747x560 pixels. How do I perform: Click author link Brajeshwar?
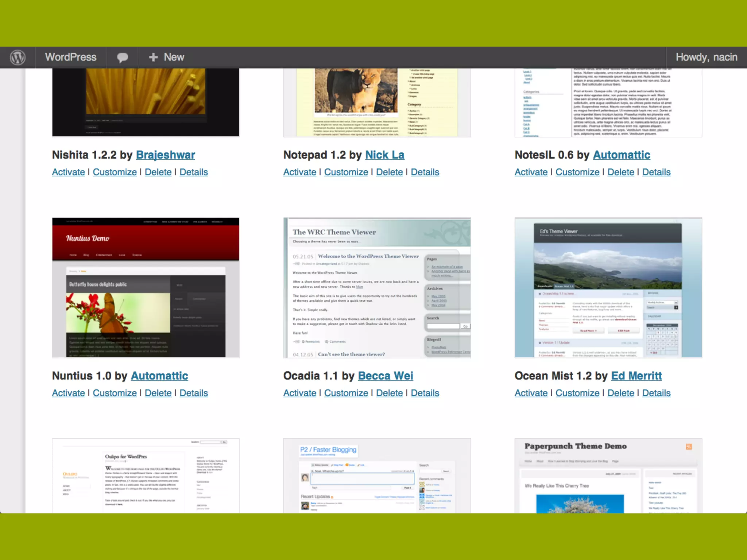click(165, 155)
